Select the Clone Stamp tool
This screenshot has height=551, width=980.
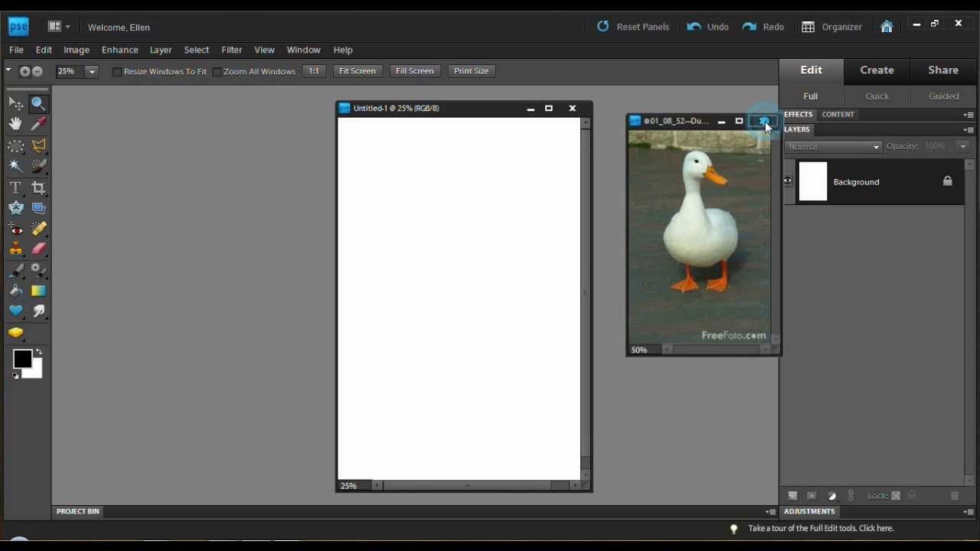[x=15, y=249]
